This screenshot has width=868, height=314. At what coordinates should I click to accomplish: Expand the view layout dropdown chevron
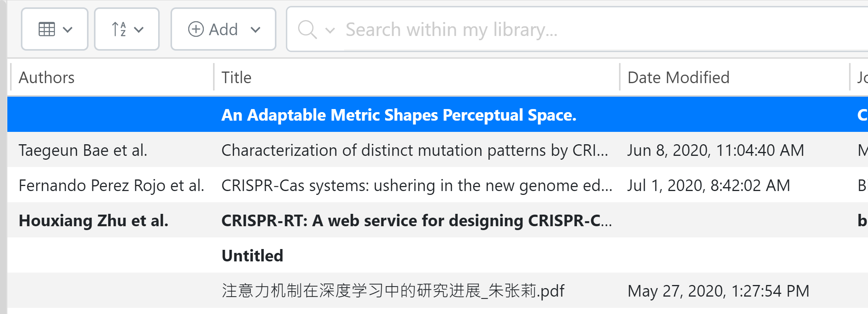[x=68, y=29]
